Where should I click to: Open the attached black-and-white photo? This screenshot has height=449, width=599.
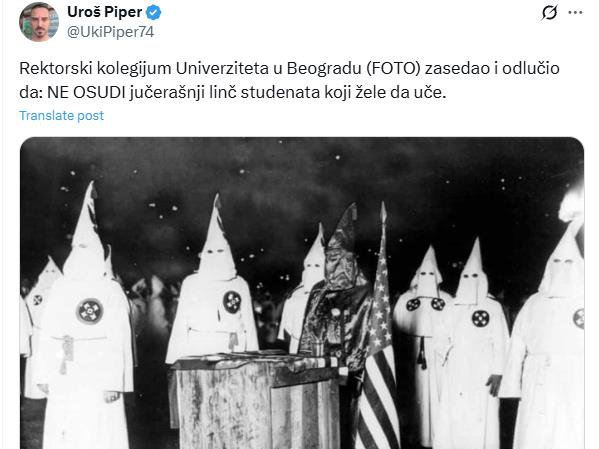point(302,293)
